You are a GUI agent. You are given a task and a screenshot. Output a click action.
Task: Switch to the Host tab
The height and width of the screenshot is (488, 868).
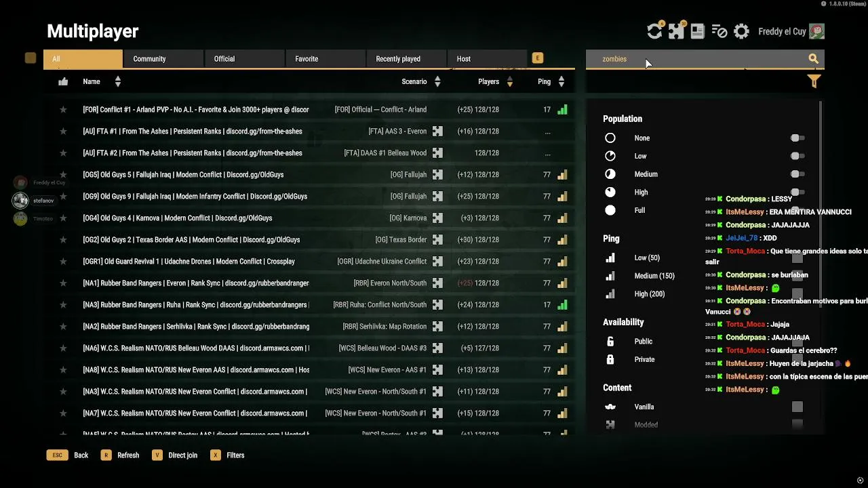487,59
